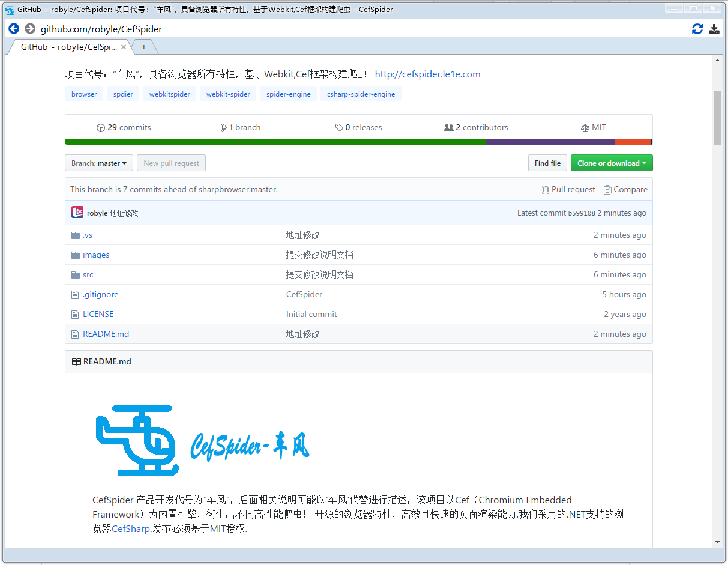Click the orange-red language bar segment
728x565 pixels.
tap(633, 142)
